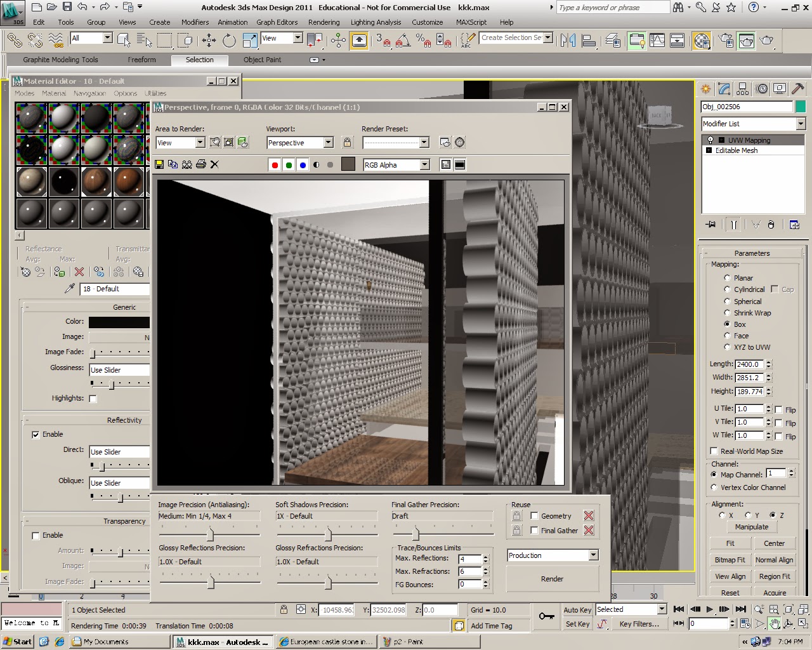Screen dimensions: 812x650
Task: Open the Motion command panel tab
Action: (x=762, y=89)
